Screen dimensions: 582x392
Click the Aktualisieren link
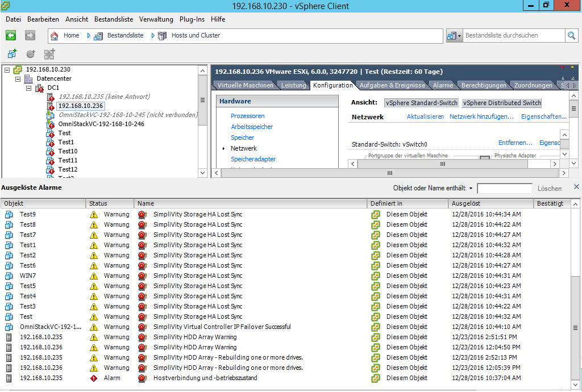coord(425,116)
